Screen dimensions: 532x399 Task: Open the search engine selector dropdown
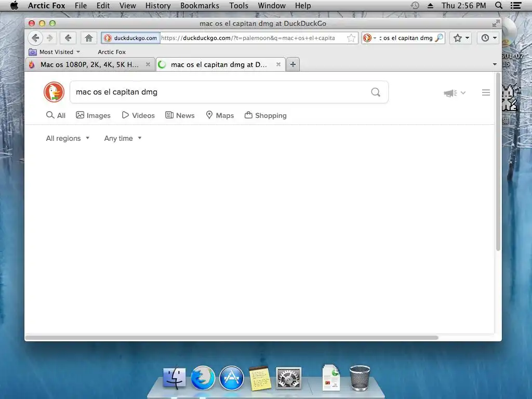[x=369, y=38]
